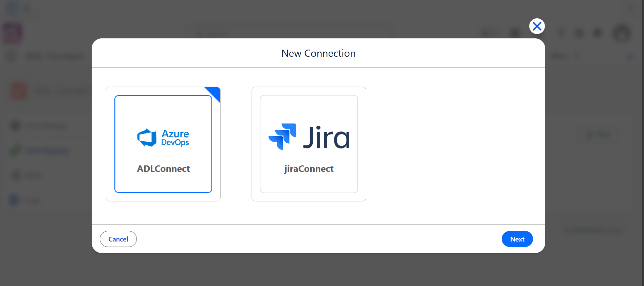Click the blurred New button behind dialog
The image size is (644, 286).
click(x=599, y=135)
